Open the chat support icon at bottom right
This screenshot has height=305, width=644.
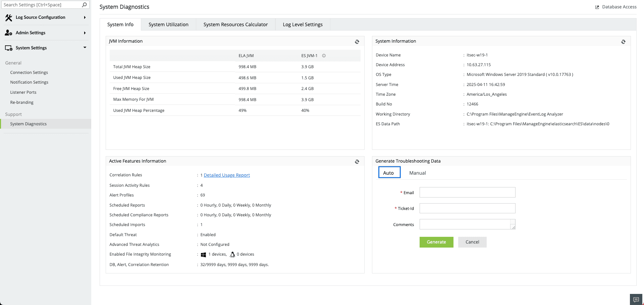click(x=636, y=299)
